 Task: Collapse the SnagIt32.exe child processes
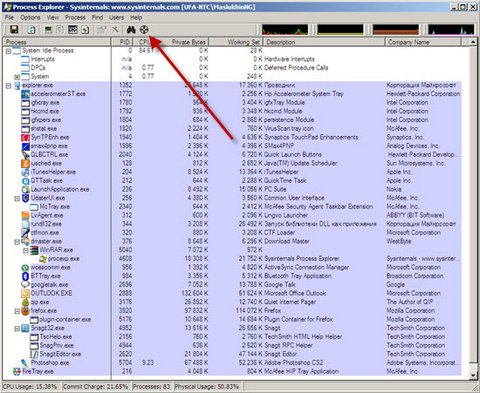pyautogui.click(x=17, y=328)
